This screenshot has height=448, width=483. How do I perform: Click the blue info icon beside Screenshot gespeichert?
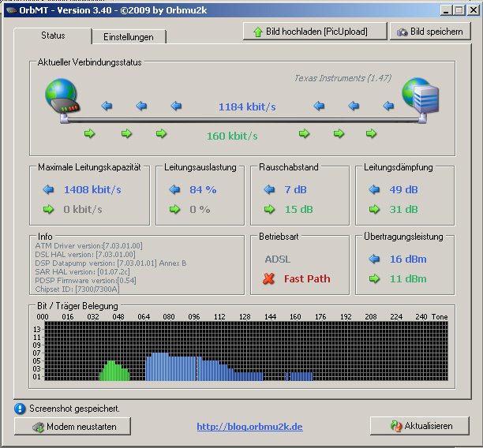coord(20,409)
